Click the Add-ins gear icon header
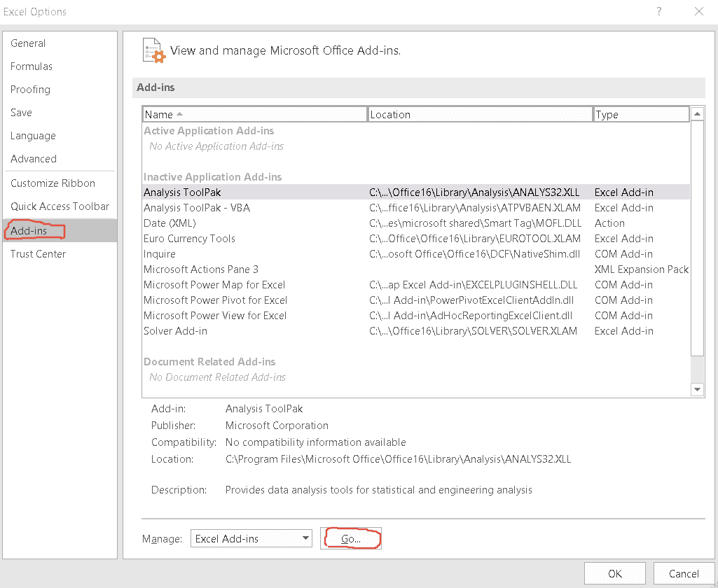Image resolution: width=718 pixels, height=588 pixels. pyautogui.click(x=153, y=50)
